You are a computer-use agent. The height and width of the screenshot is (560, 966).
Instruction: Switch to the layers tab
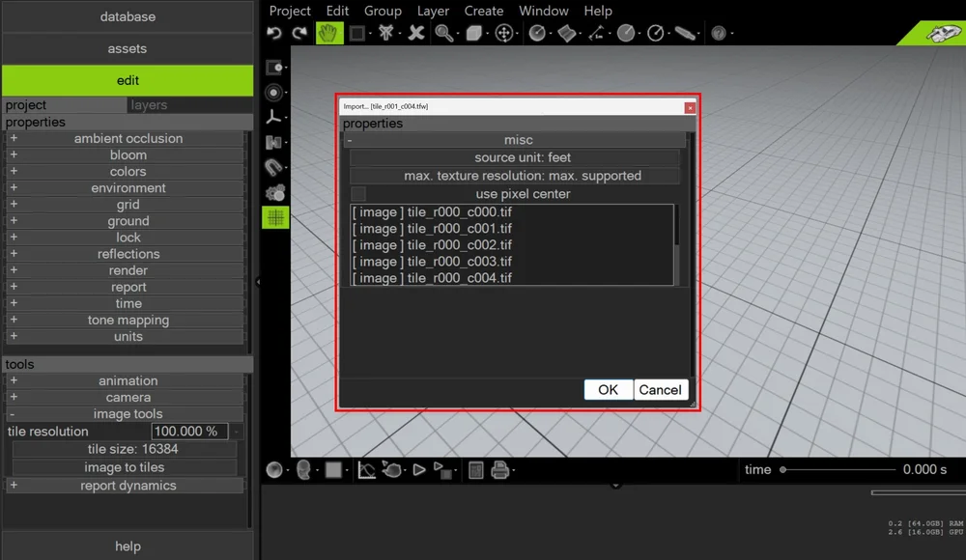click(x=189, y=104)
